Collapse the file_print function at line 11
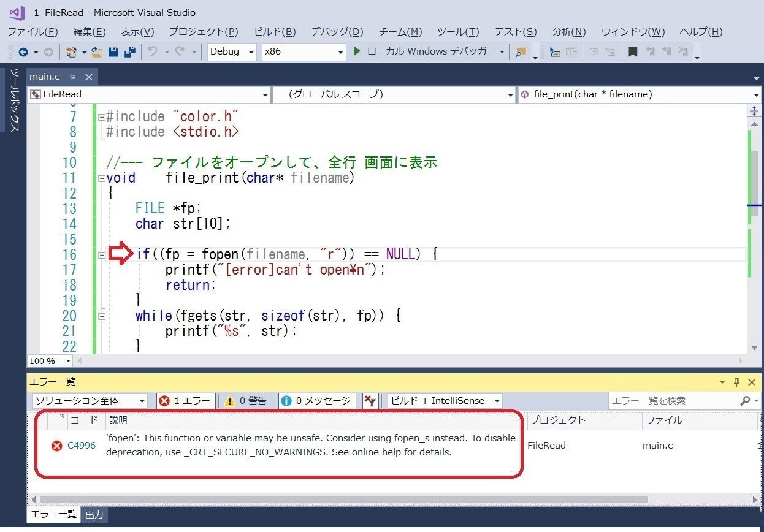Viewport: 764px width, 532px height. click(101, 178)
